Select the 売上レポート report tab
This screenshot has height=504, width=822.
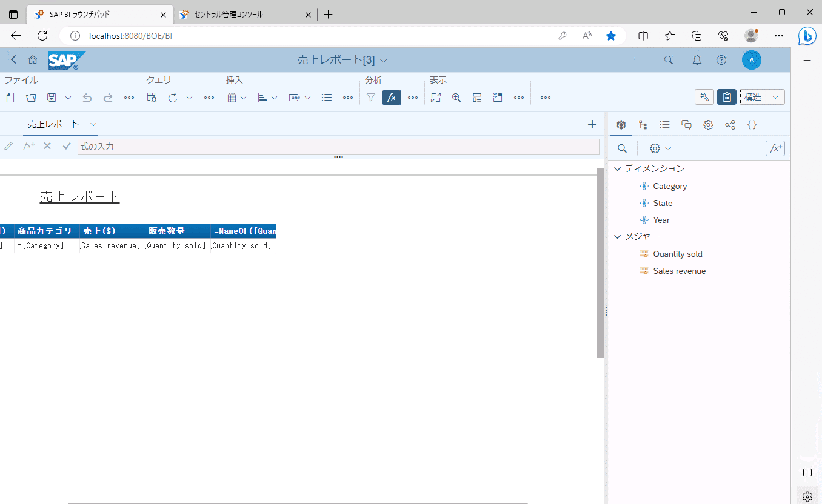click(x=54, y=124)
